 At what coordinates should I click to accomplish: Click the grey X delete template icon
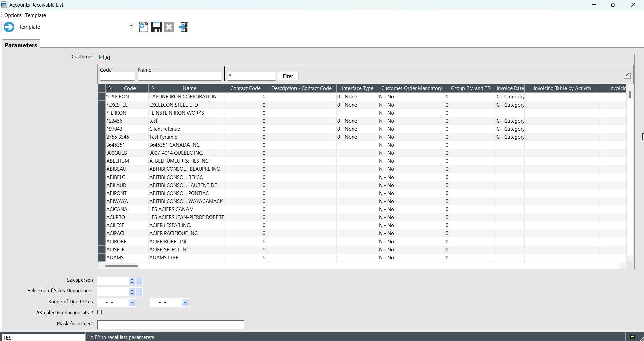[x=169, y=27]
